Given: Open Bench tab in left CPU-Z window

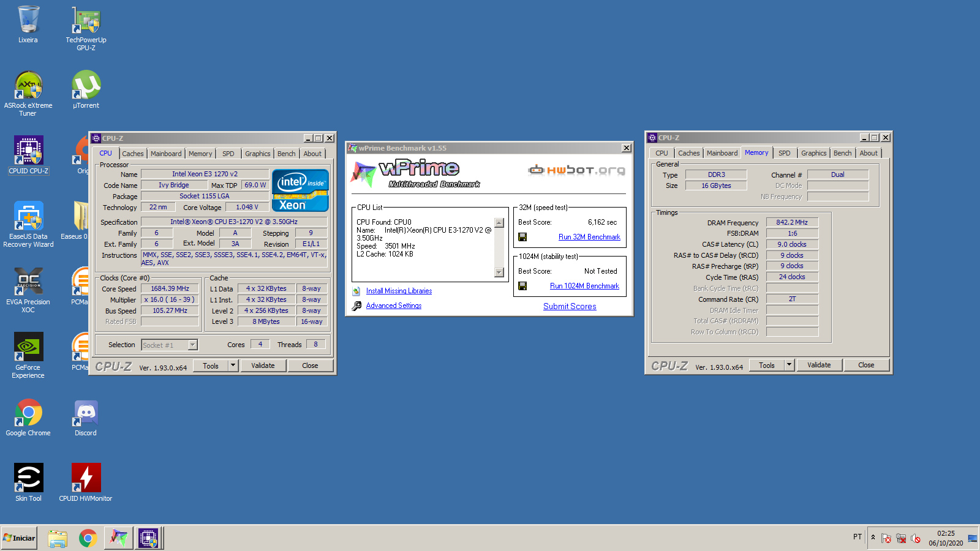Looking at the screenshot, I should (x=286, y=154).
